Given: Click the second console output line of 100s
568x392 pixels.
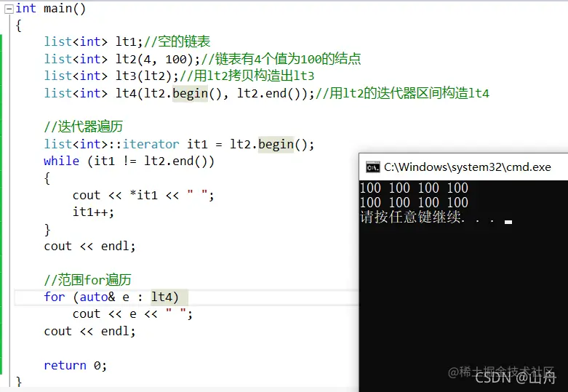Looking at the screenshot, I should coord(414,202).
